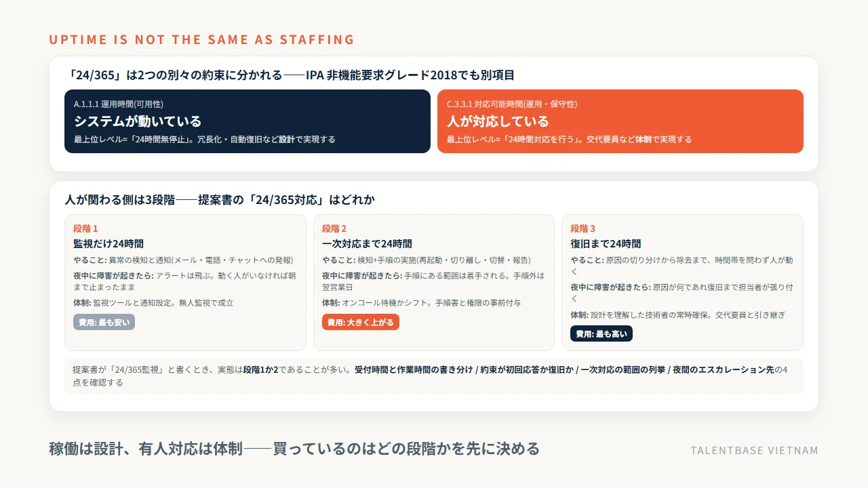Click the '段階 2' label
The height and width of the screenshot is (488, 868).
tap(334, 228)
